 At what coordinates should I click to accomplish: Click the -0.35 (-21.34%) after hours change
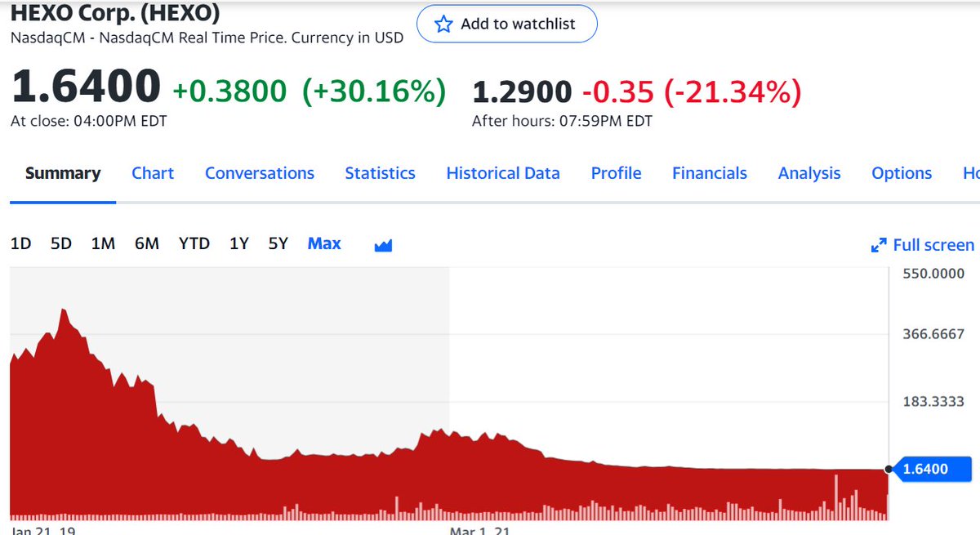point(693,93)
